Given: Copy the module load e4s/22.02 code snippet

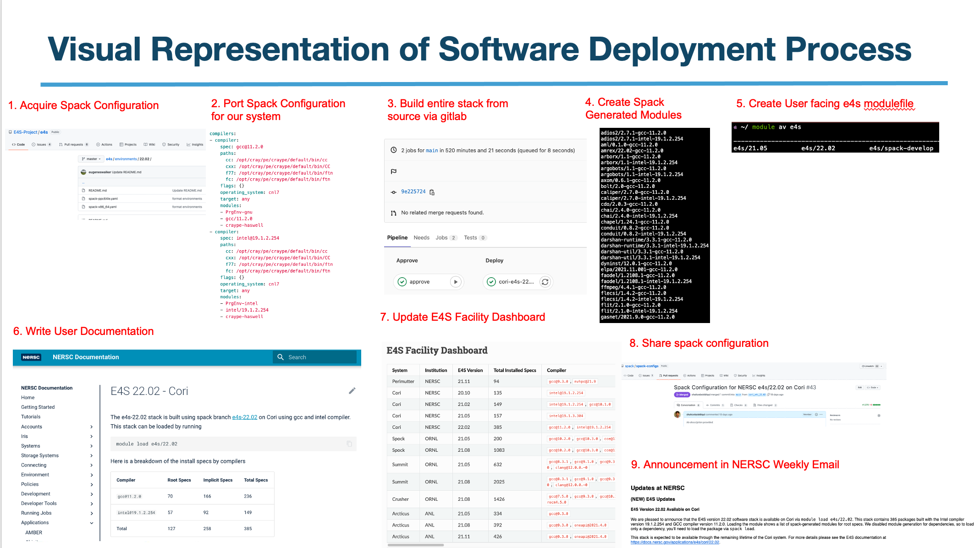Looking at the screenshot, I should click(349, 444).
